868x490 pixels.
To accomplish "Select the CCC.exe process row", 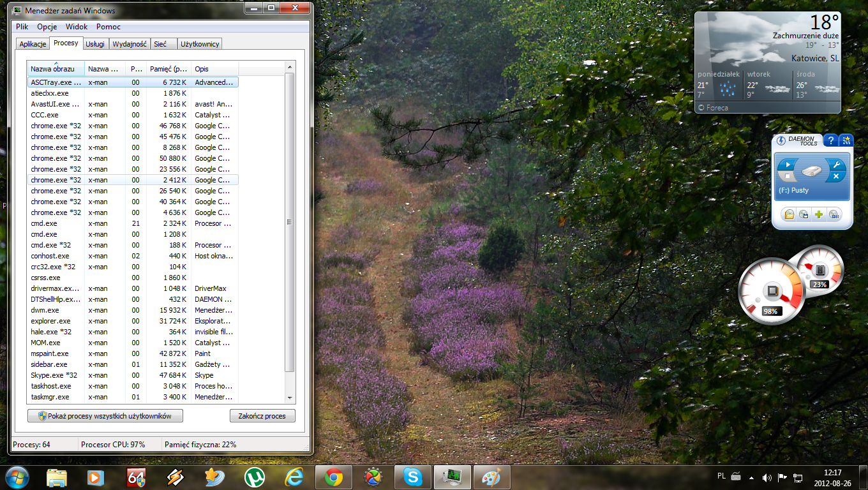I will pos(133,115).
